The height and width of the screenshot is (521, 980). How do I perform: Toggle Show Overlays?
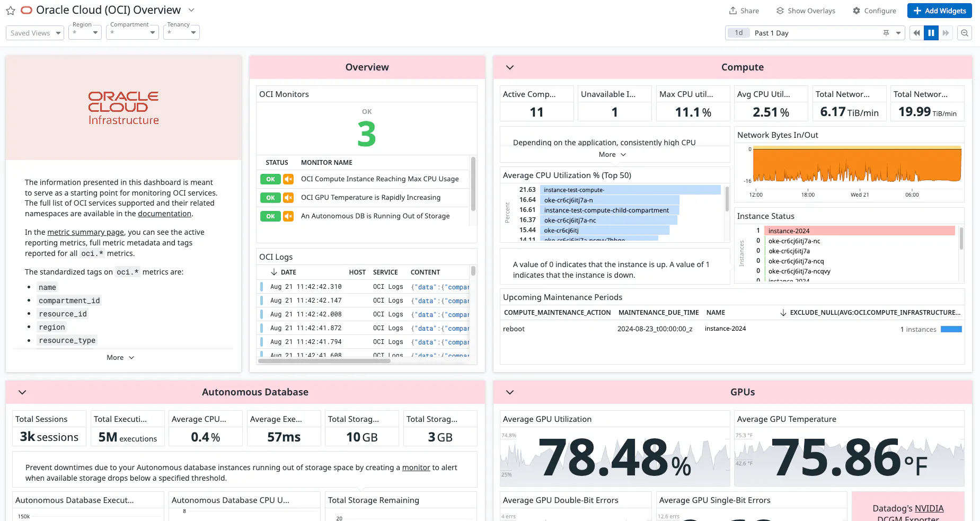pos(806,11)
